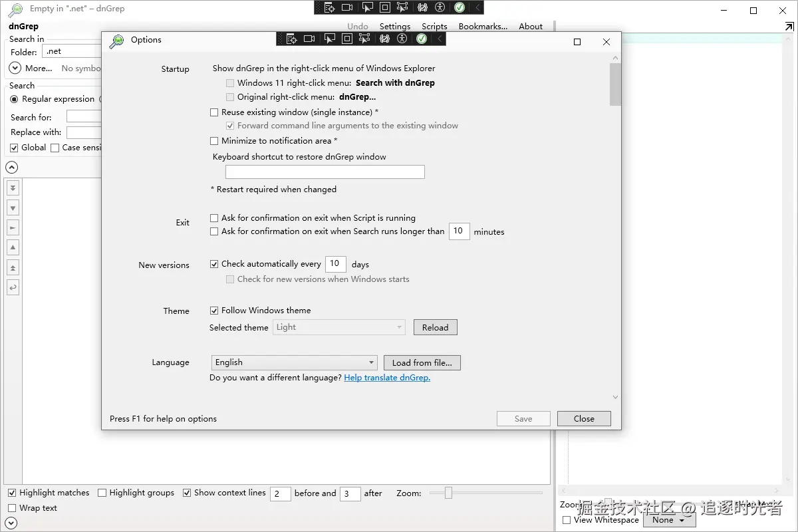Click green checkmark status in Options dialog debug toolbar
The height and width of the screenshot is (532, 798).
point(421,39)
